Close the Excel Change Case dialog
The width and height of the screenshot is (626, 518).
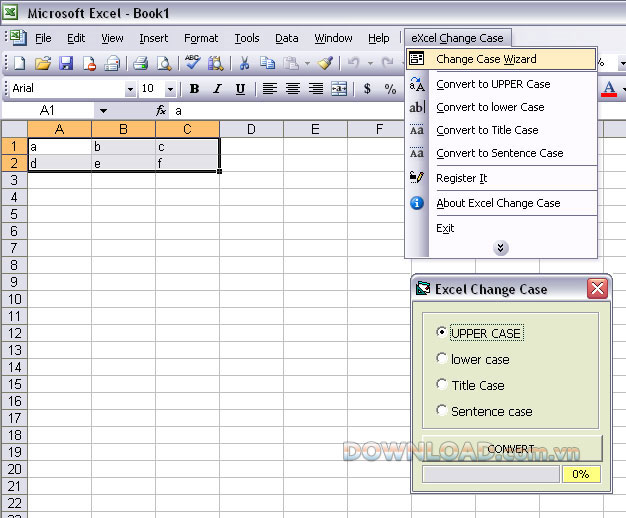[597, 288]
